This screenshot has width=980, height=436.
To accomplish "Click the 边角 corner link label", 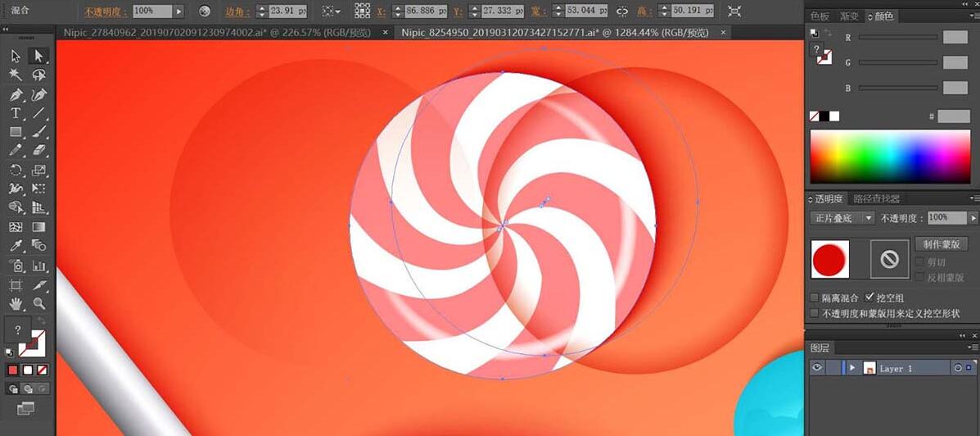I will (237, 11).
